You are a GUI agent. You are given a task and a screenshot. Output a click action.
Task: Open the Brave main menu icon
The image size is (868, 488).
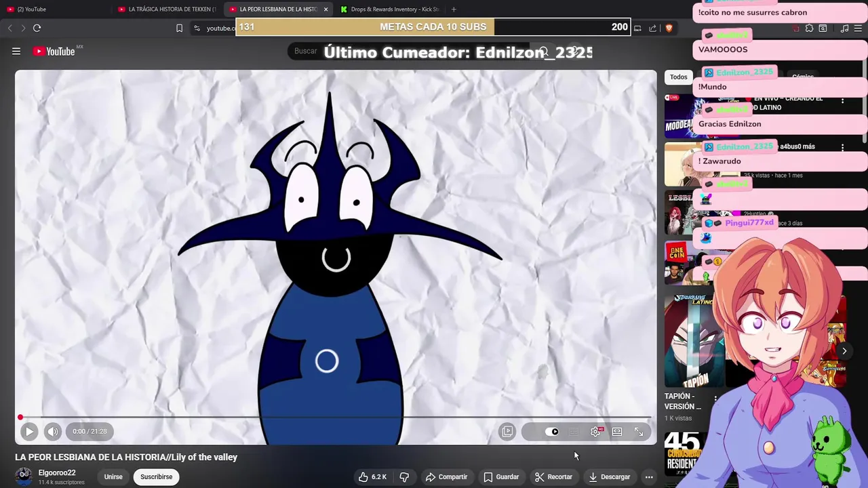tap(858, 28)
